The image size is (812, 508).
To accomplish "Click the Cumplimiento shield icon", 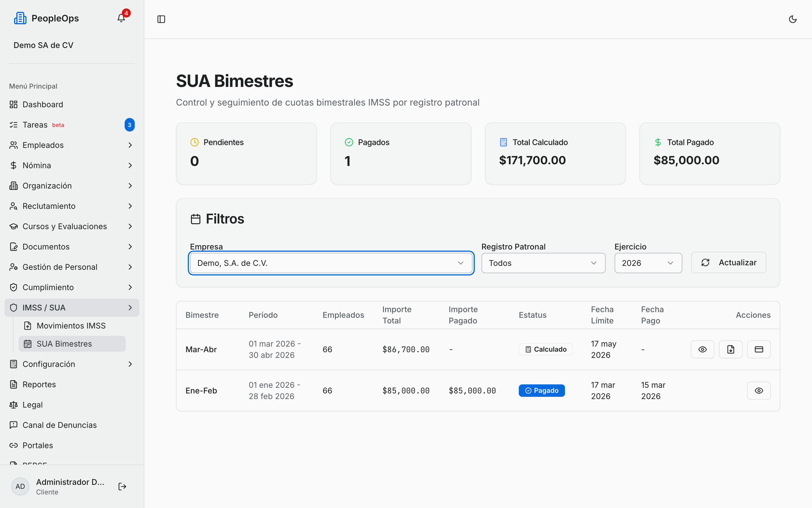I will click(x=14, y=287).
